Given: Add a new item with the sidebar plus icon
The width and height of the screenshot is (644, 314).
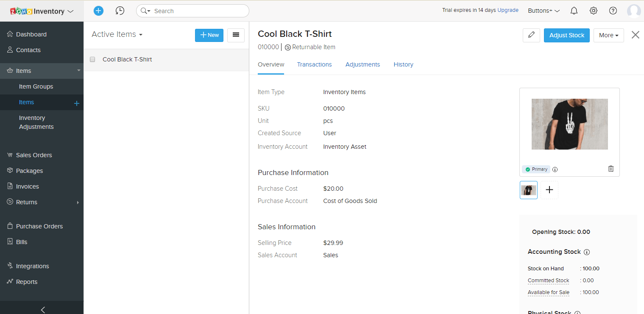Looking at the screenshot, I should click(76, 103).
